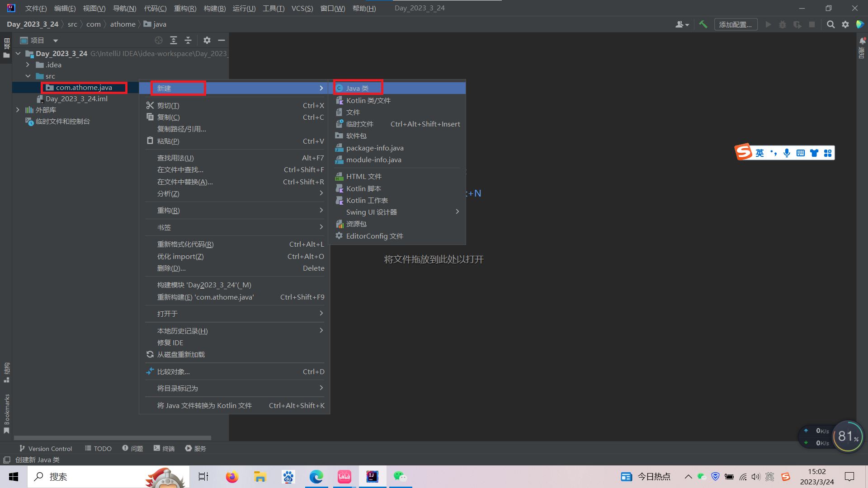
Task: Expand the .idea folder node
Action: [28, 65]
